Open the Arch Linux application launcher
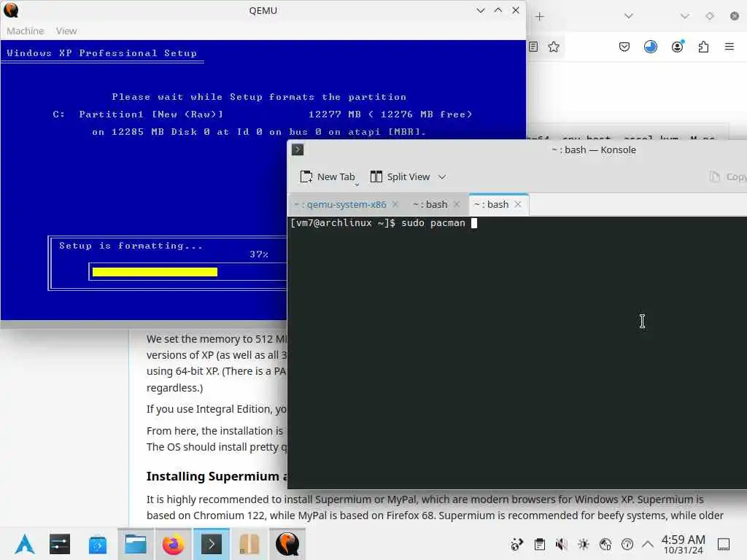 pyautogui.click(x=25, y=544)
